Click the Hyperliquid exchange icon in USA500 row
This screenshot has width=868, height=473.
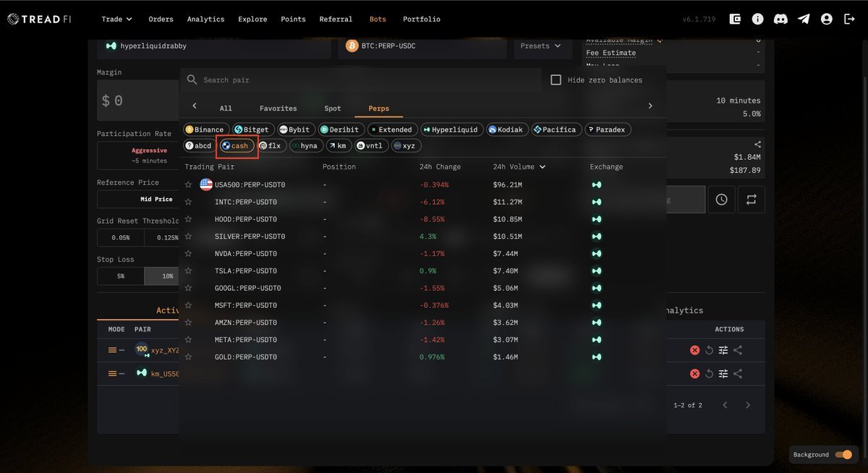(597, 184)
